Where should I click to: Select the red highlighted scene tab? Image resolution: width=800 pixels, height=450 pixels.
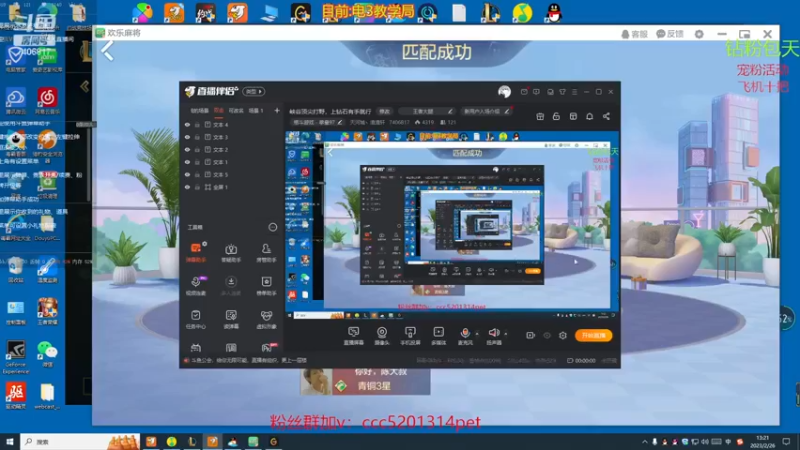point(219,110)
